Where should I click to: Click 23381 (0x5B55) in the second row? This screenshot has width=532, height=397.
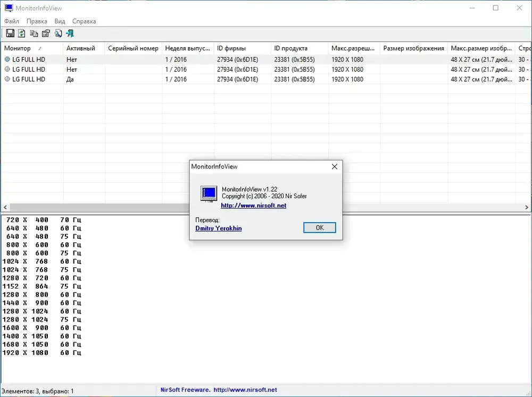coord(295,69)
